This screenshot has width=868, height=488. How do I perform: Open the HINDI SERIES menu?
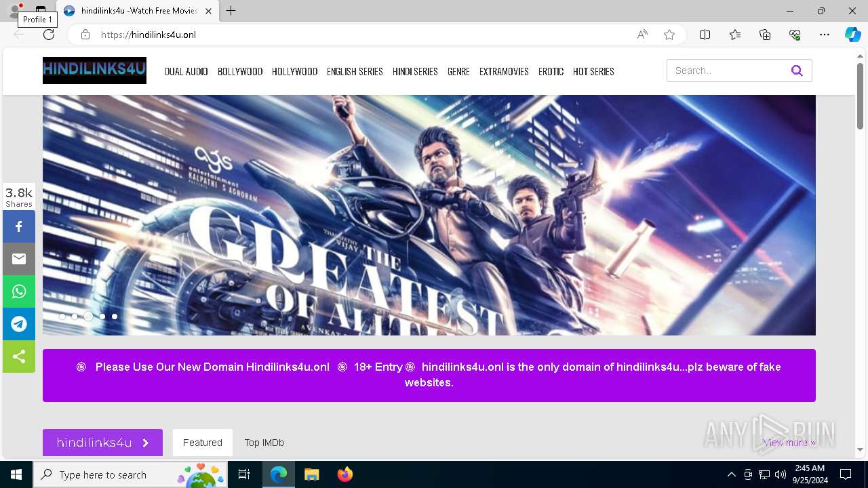[x=415, y=71]
